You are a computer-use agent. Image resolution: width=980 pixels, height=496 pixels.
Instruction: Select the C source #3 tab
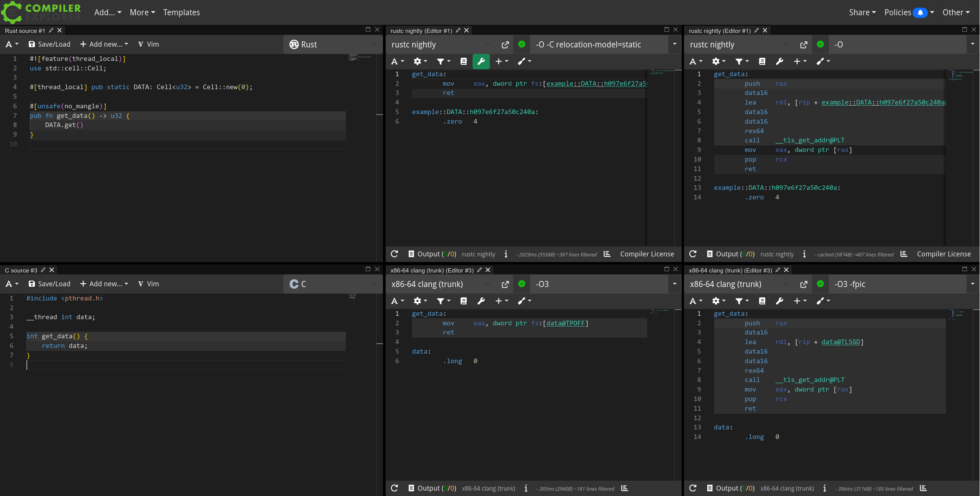(x=21, y=270)
